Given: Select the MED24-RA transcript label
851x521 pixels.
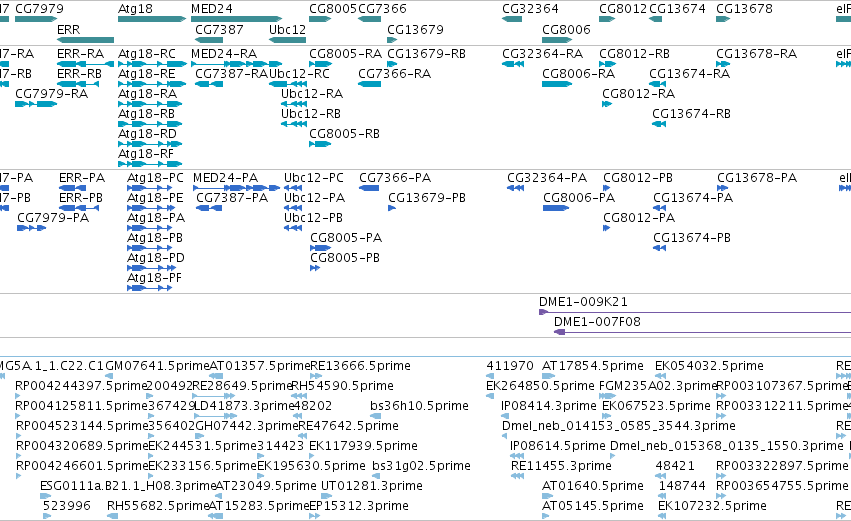Looking at the screenshot, I should coord(224,54).
